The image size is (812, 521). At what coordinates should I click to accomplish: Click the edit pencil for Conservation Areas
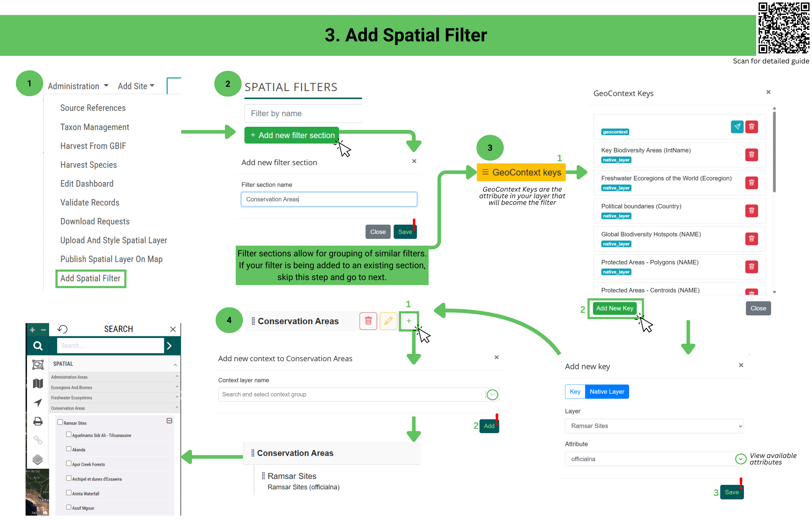[x=388, y=321]
